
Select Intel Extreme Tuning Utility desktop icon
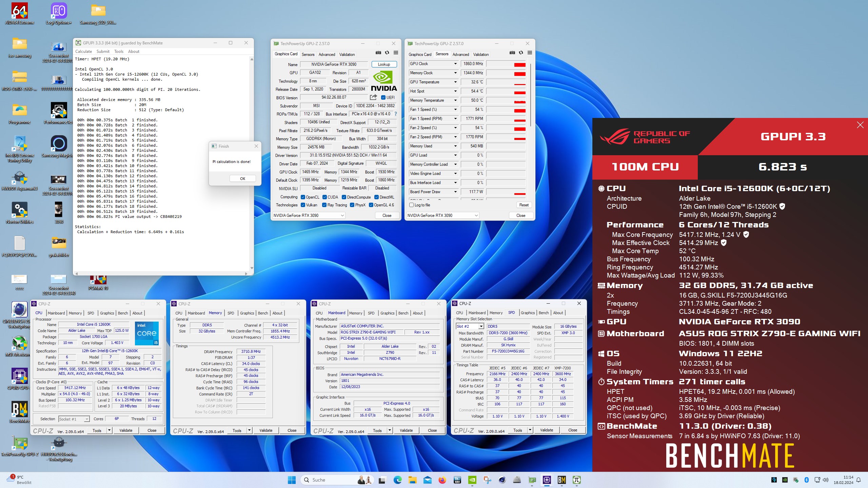(x=20, y=149)
